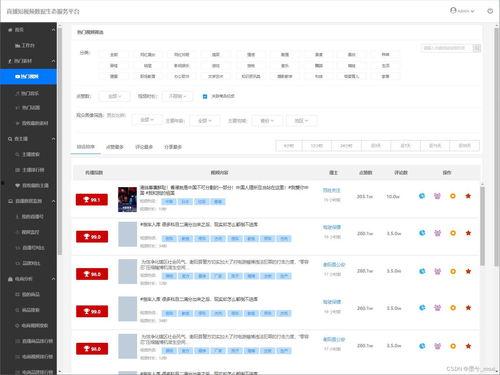The height and width of the screenshot is (375, 500).
Task: Open the uploader name link in the first video row
Action: (x=331, y=190)
